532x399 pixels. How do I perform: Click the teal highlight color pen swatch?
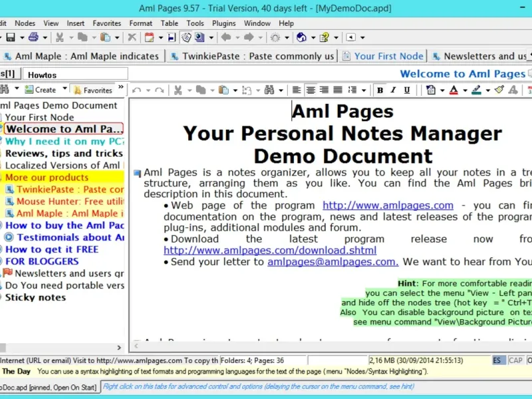476,90
